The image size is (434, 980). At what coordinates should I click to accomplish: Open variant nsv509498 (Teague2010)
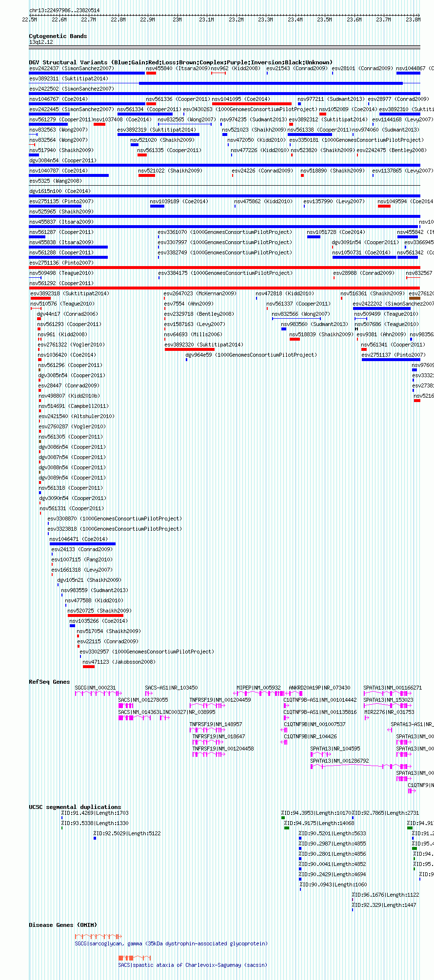(61, 273)
